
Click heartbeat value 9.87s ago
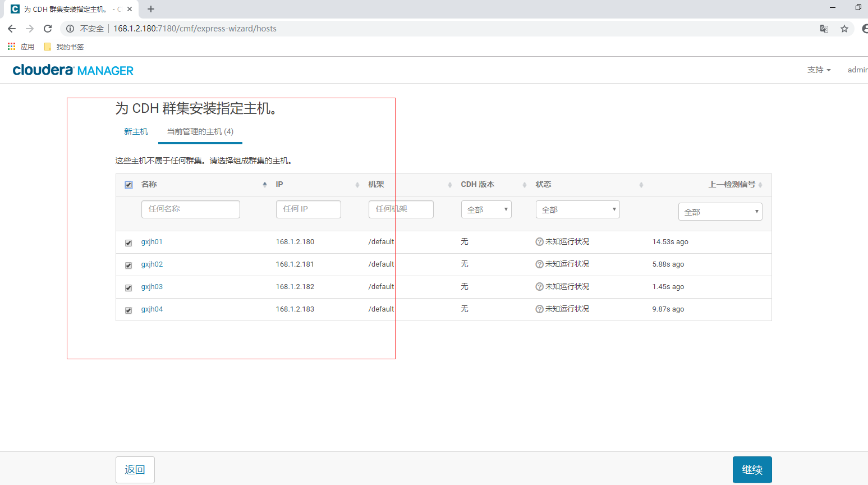pyautogui.click(x=668, y=309)
